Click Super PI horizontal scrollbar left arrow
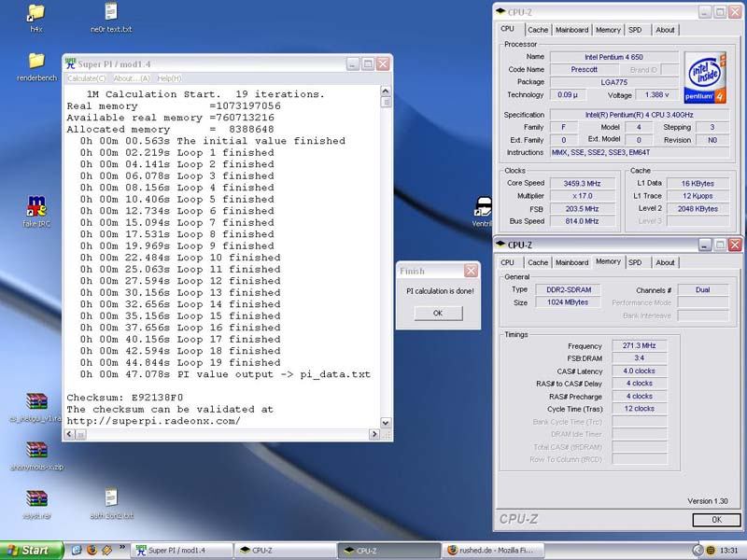This screenshot has width=747, height=560. coord(69,434)
